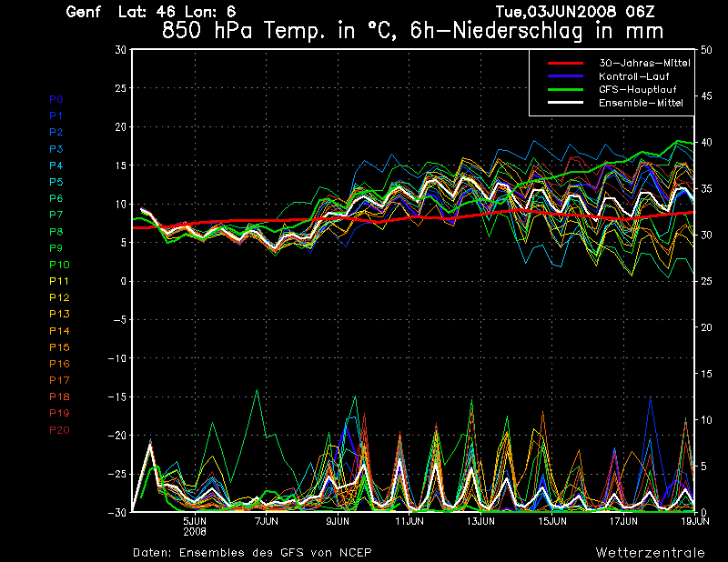Click the white Ensemble-Mittel legend line
Viewport: 728px width, 562px height.
565,103
